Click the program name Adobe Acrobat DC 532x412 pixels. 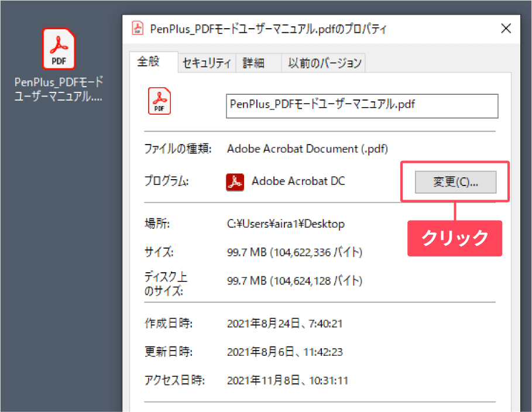pos(298,181)
